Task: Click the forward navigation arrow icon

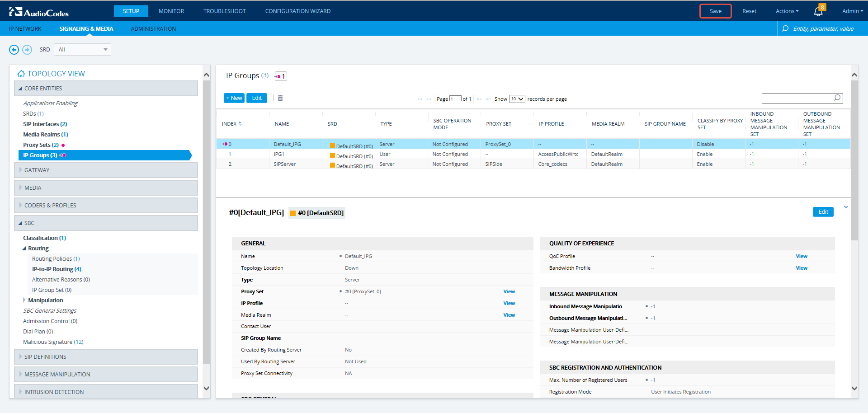Action: (x=27, y=50)
